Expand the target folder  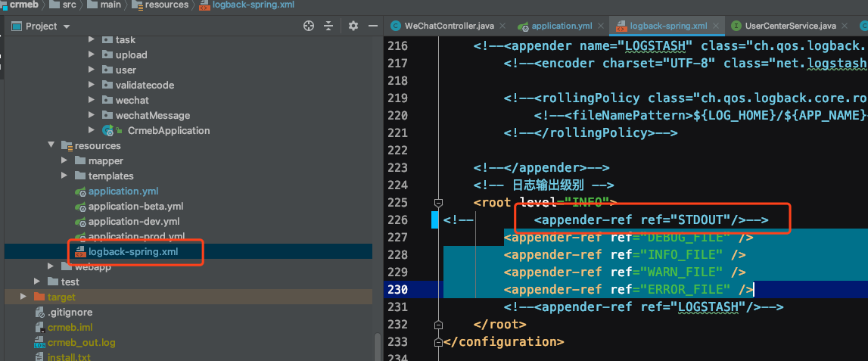(x=23, y=297)
